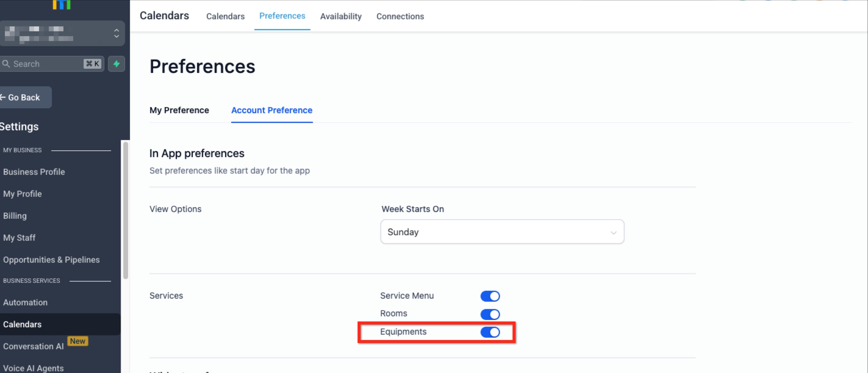Open the Availability tab

tap(340, 16)
